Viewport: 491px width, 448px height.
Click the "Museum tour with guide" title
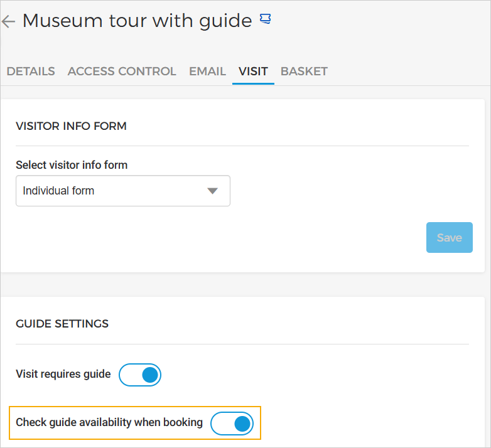coord(137,21)
